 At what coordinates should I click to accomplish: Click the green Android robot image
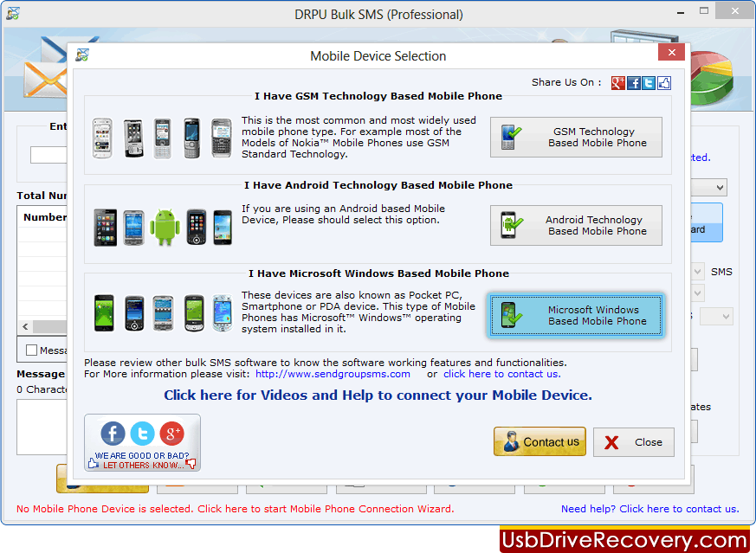(x=165, y=227)
